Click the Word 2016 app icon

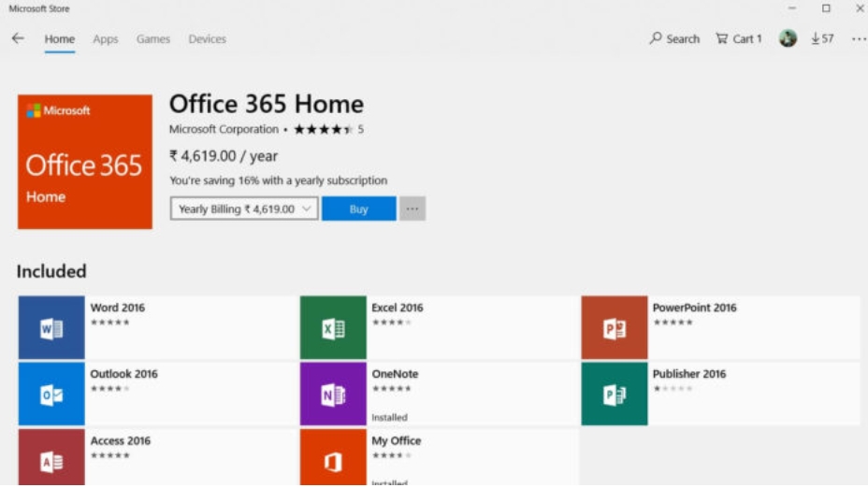tap(51, 328)
